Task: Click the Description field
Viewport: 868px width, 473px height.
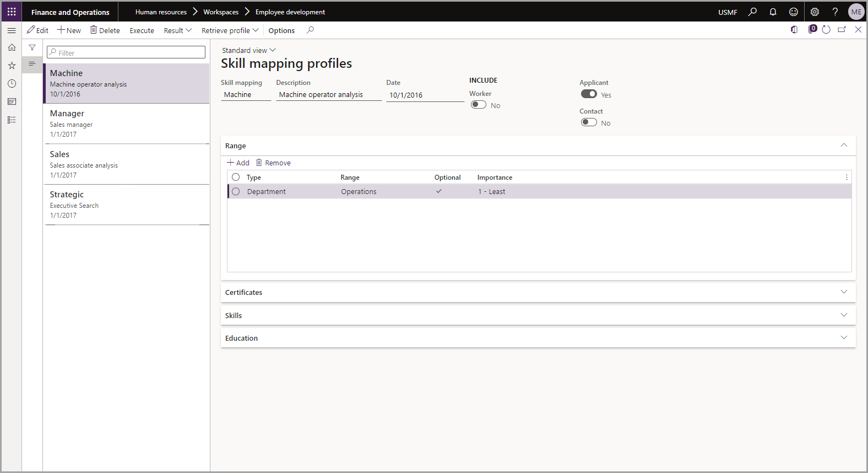Action: click(x=329, y=95)
